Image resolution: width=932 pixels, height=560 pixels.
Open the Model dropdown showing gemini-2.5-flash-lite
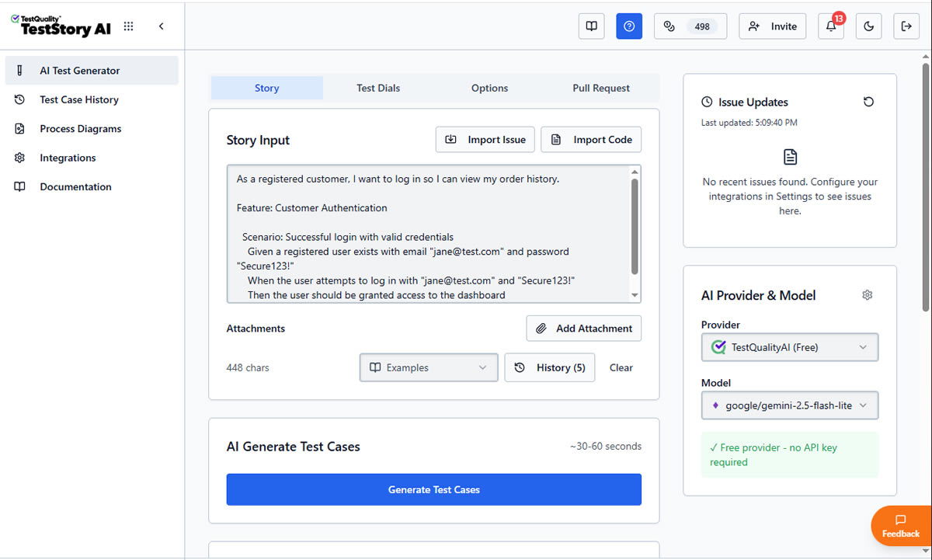[789, 405]
